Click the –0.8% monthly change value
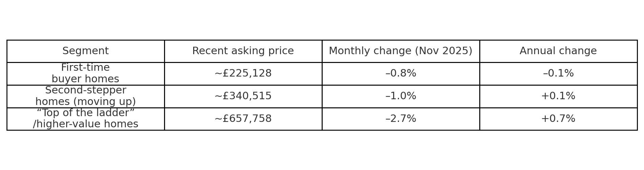The image size is (644, 170). 401,73
